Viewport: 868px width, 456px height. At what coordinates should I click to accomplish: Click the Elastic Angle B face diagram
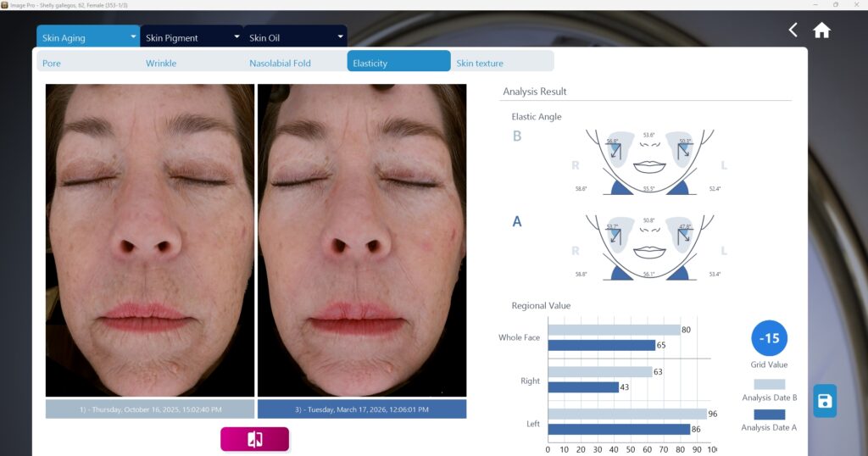(649, 162)
